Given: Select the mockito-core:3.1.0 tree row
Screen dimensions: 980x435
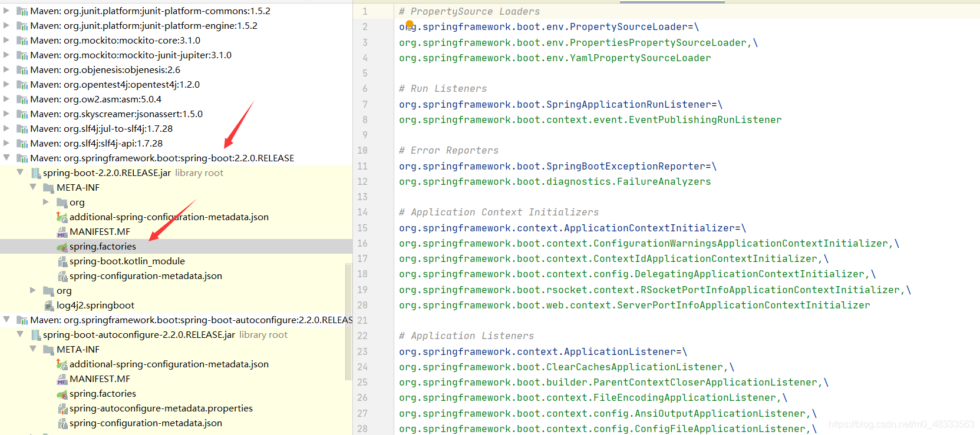Looking at the screenshot, I should [x=176, y=40].
